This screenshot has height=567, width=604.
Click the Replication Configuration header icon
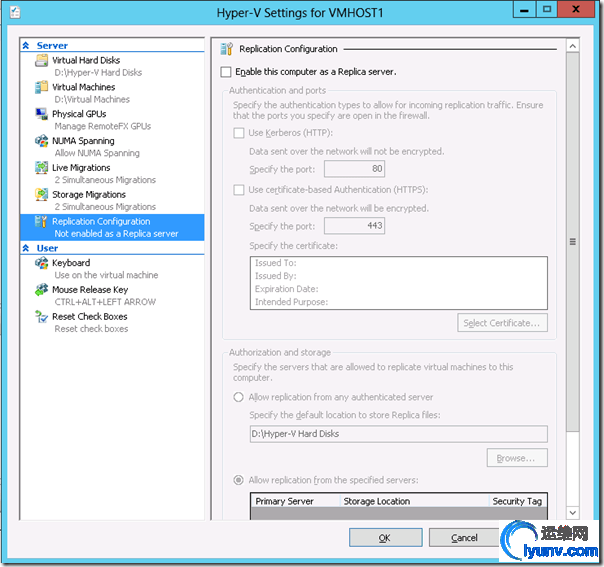pos(226,49)
